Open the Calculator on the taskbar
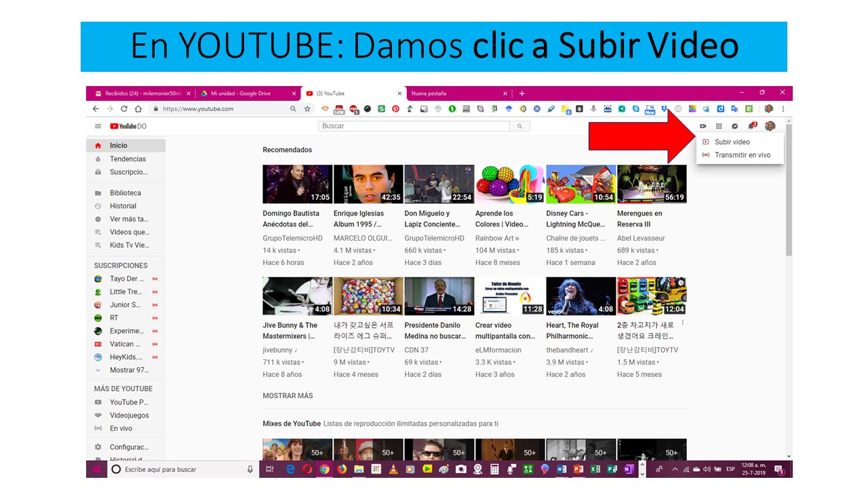The height and width of the screenshot is (488, 868). tap(494, 469)
